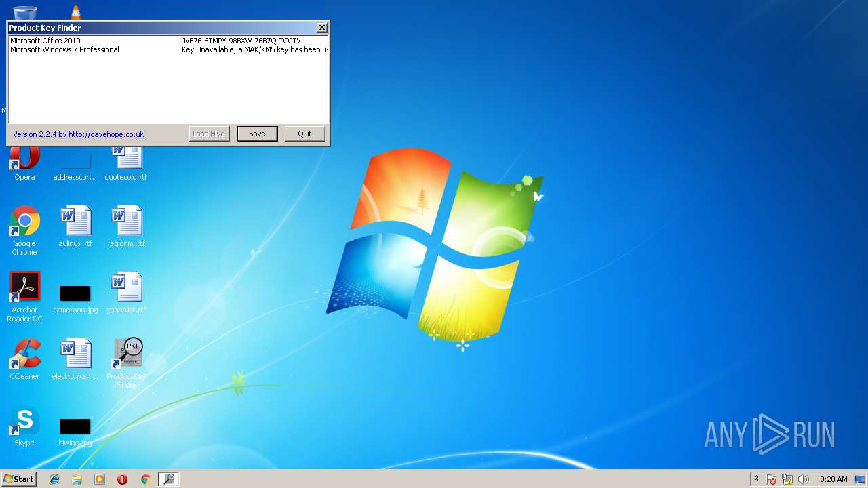Select the aulinux.rtf document icon
This screenshot has height=488, width=868.
(x=75, y=226)
